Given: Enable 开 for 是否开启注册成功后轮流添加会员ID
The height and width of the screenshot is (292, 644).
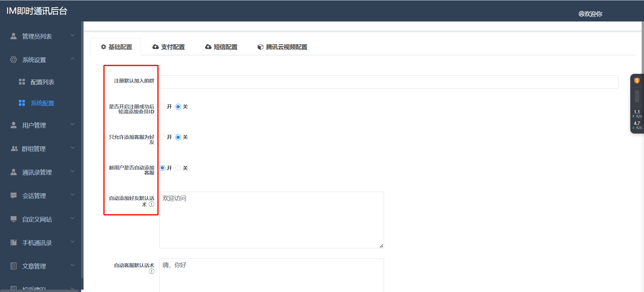Looking at the screenshot, I should (x=163, y=107).
